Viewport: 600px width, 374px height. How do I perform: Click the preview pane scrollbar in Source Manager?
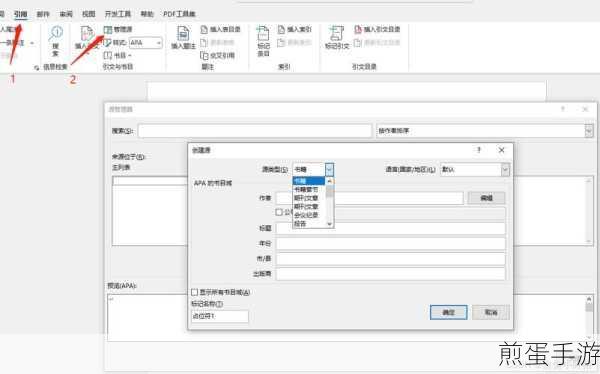589,317
